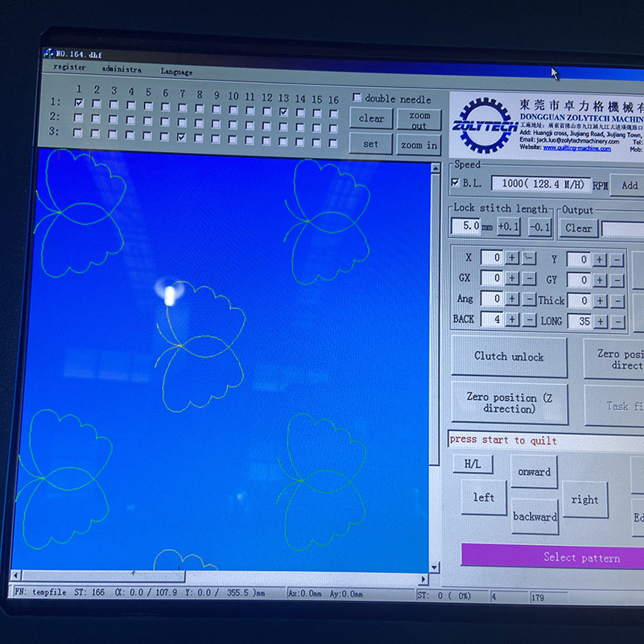This screenshot has height=644, width=644.
Task: Increase the GY value with plus
Action: pyautogui.click(x=600, y=280)
